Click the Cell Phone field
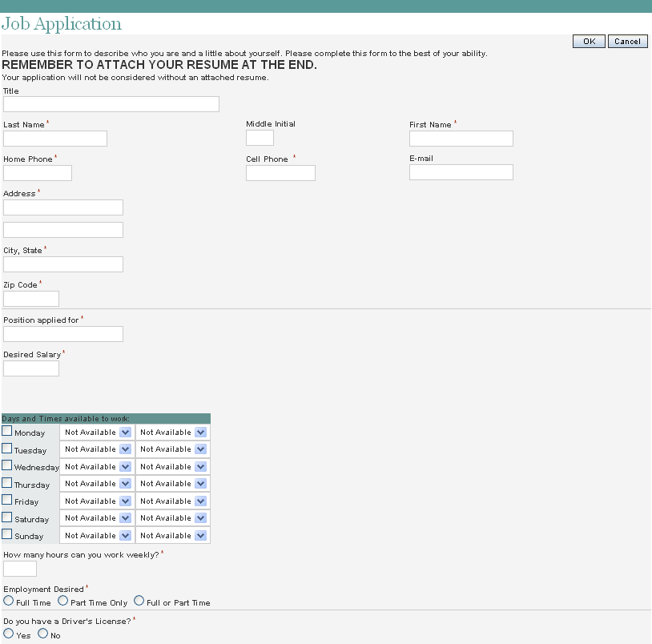 (x=280, y=173)
